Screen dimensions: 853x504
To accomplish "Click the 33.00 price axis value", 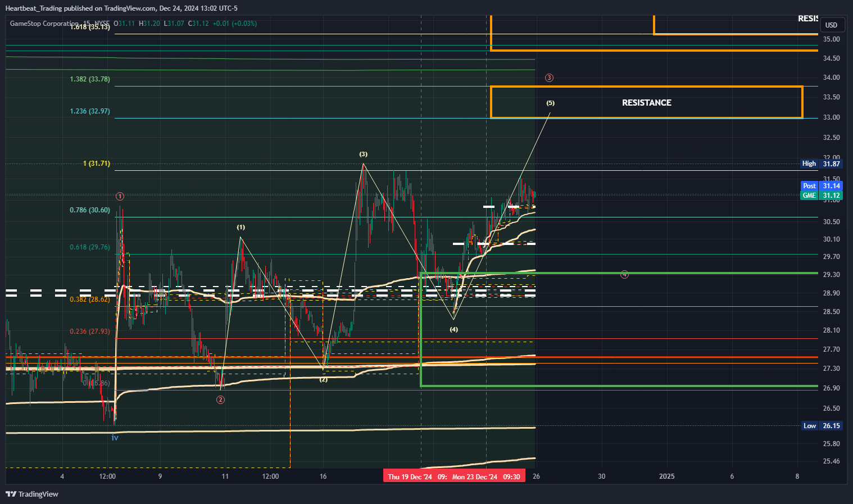I will click(831, 117).
